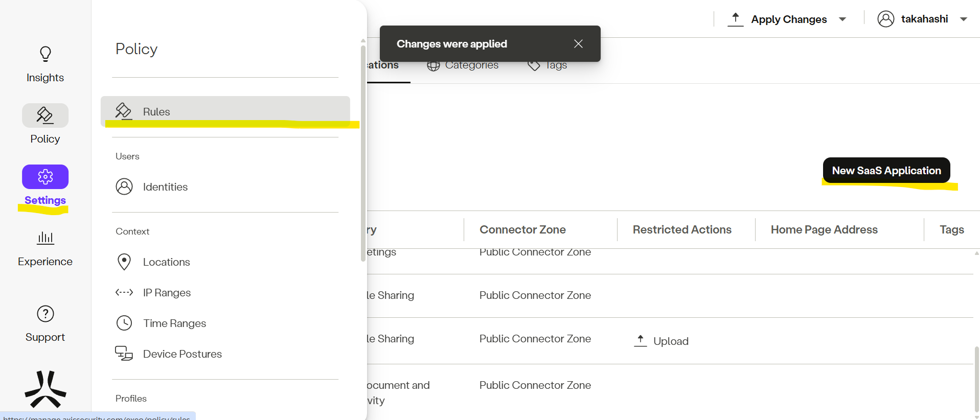Click the Policy panel vertical scrollbar
The width and height of the screenshot is (980, 420).
363,153
